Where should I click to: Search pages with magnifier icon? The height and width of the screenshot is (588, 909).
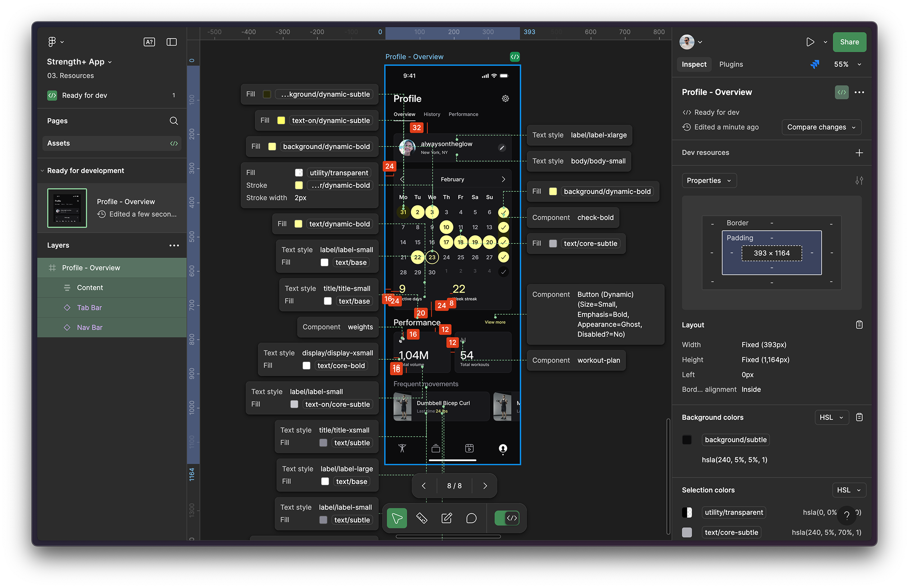click(x=173, y=121)
